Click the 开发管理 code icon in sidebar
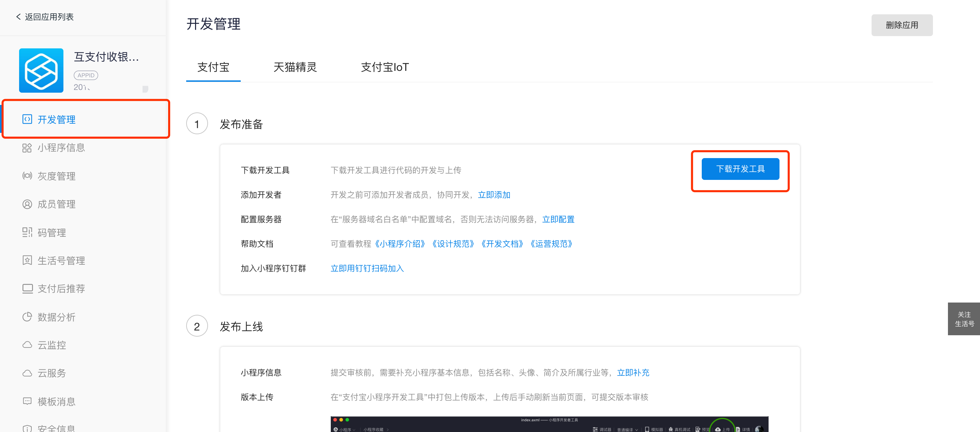The width and height of the screenshot is (980, 432). pos(27,119)
